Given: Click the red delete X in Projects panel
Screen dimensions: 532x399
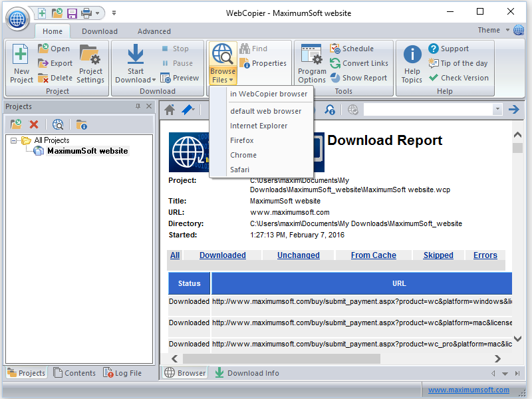Looking at the screenshot, I should tap(34, 124).
